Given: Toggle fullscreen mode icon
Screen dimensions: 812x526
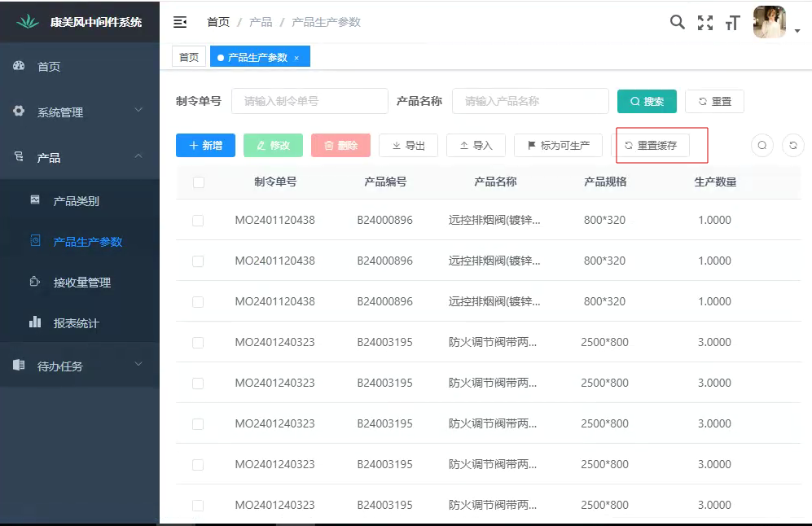Looking at the screenshot, I should pyautogui.click(x=705, y=23).
